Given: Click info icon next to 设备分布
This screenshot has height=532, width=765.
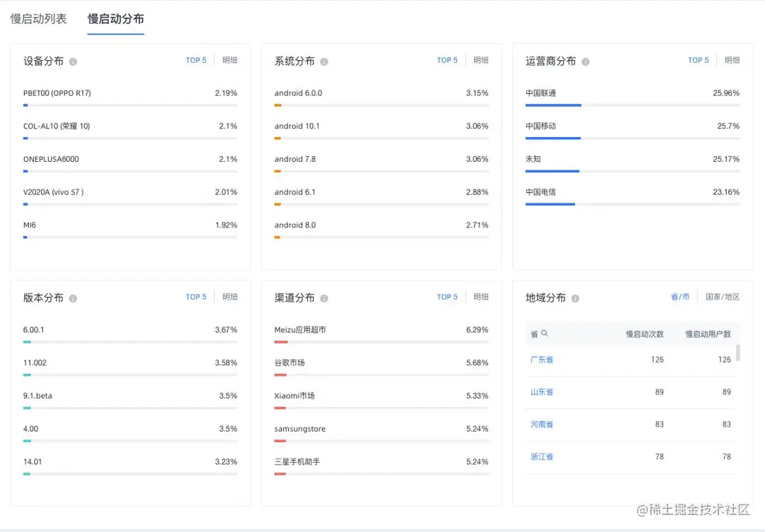Looking at the screenshot, I should (73, 61).
